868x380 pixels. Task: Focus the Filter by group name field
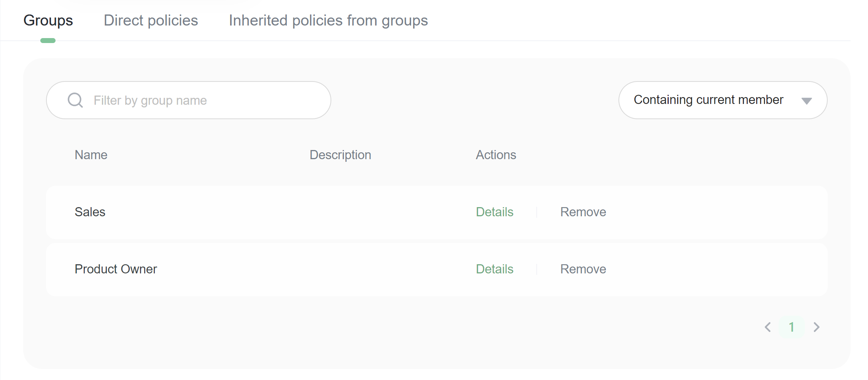pos(205,100)
